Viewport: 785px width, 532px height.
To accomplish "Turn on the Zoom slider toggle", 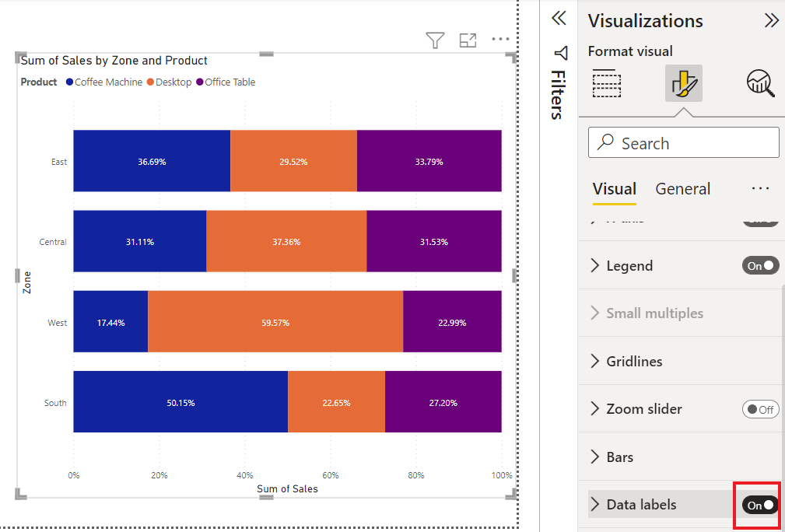I will coord(760,409).
